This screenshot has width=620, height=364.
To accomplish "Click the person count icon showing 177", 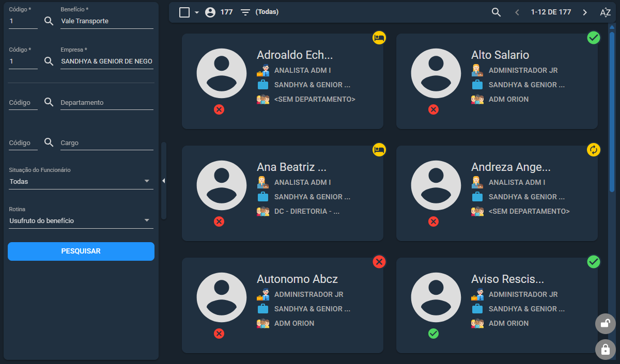I will (210, 12).
